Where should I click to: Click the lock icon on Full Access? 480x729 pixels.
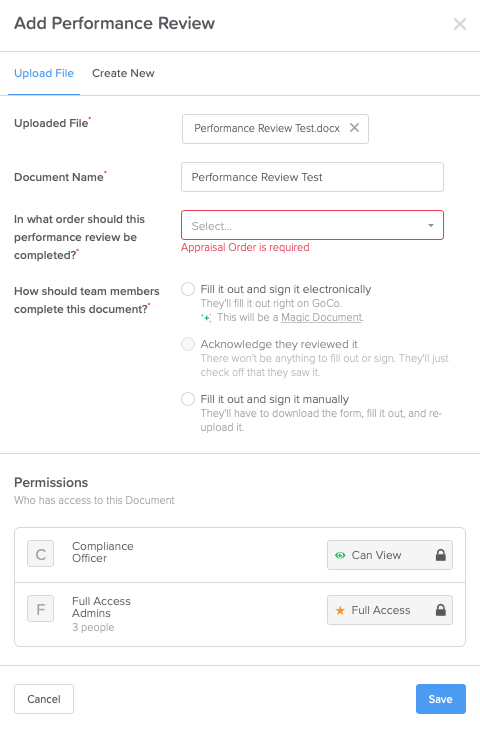click(440, 610)
